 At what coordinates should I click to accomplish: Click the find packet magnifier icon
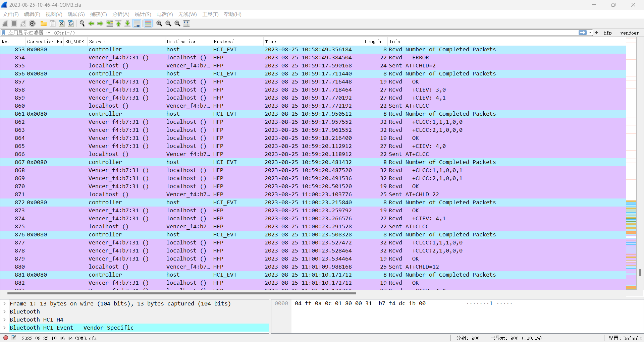pyautogui.click(x=82, y=23)
